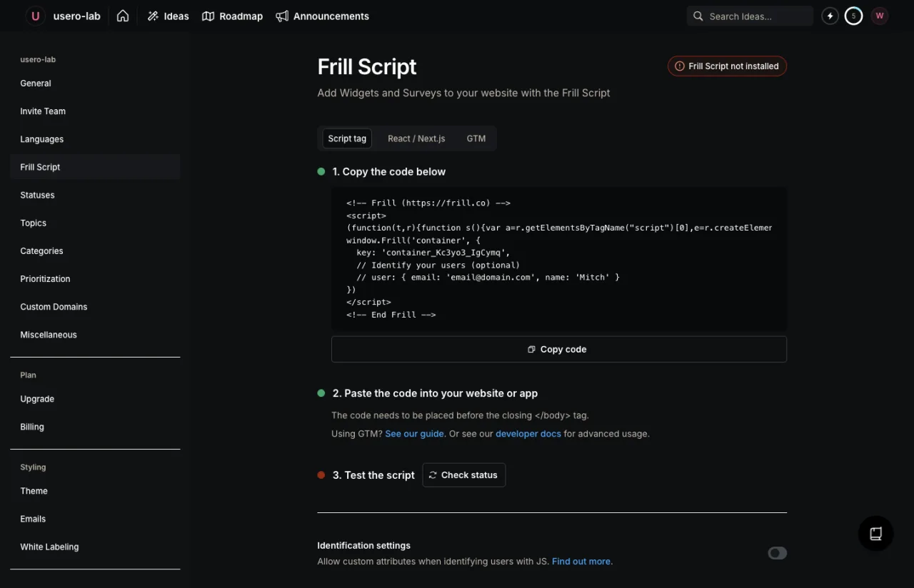Viewport: 914px width, 588px height.
Task: Open Topics settings in sidebar
Action: click(95, 223)
